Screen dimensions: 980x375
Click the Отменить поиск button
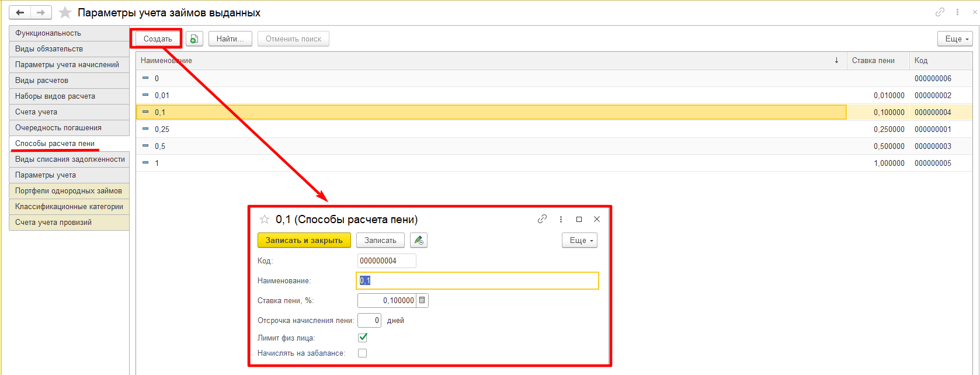coord(293,39)
